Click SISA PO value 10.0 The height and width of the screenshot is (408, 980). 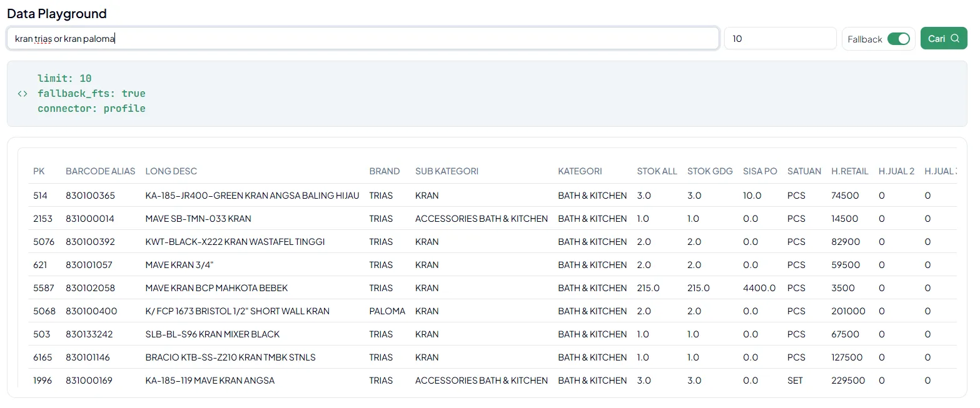point(752,196)
